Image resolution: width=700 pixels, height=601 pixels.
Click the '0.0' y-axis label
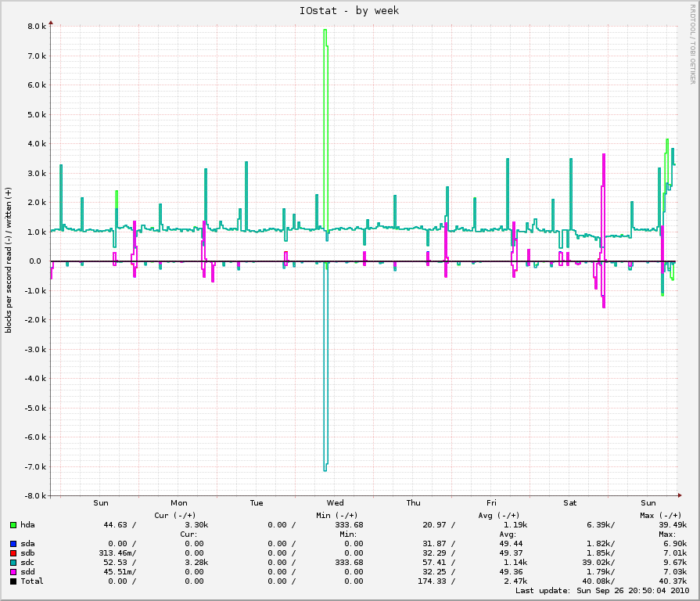[35, 261]
